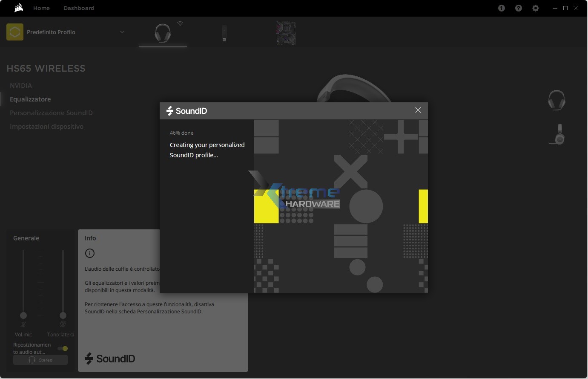Click the Info circle icon
The image size is (588, 379).
90,253
